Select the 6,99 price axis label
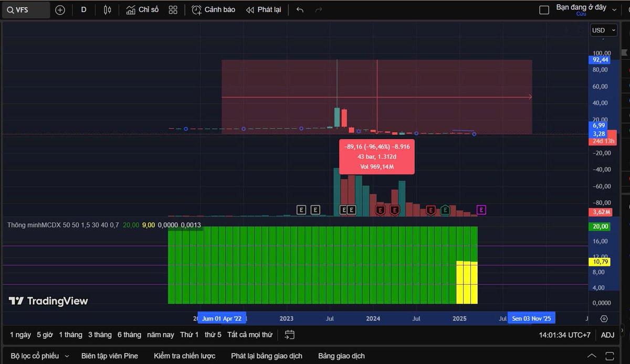Screen dimensions: 630x364 coord(600,125)
